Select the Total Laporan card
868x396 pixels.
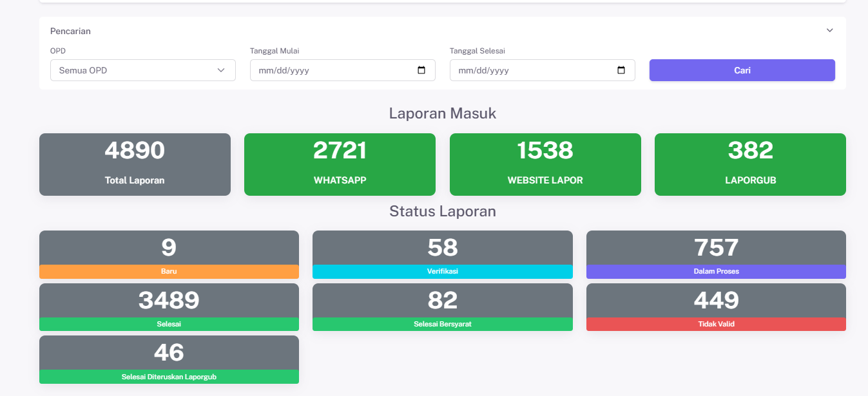(135, 164)
